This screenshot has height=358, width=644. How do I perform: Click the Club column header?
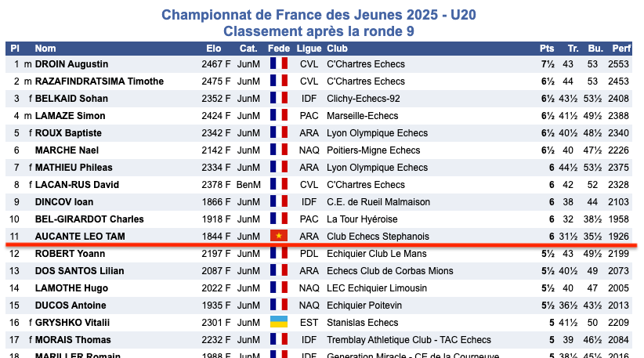pos(337,49)
